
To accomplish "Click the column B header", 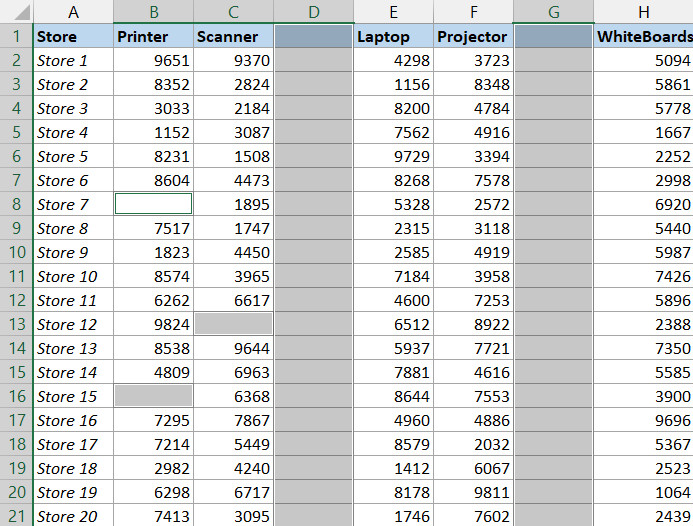I will 153,12.
